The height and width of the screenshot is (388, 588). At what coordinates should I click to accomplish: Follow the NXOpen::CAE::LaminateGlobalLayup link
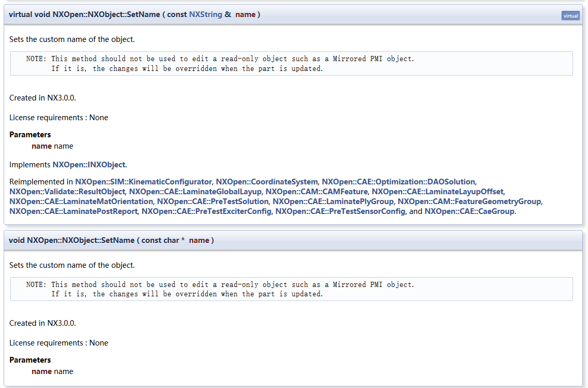point(195,192)
